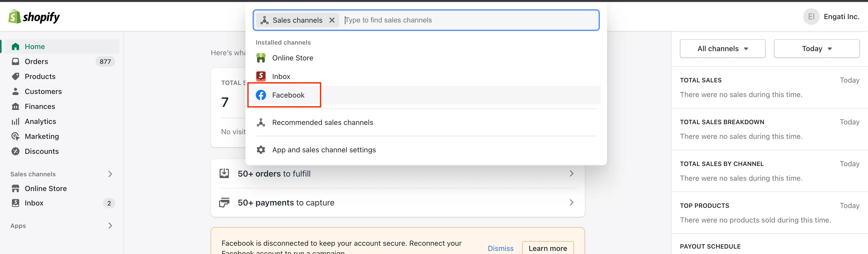Viewport: 868px width, 254px height.
Task: Open the Engati Inc. account menu
Action: pyautogui.click(x=841, y=17)
